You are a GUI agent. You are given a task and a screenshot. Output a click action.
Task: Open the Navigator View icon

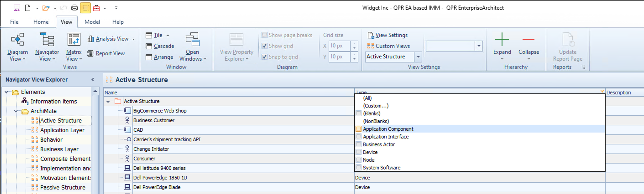click(47, 40)
